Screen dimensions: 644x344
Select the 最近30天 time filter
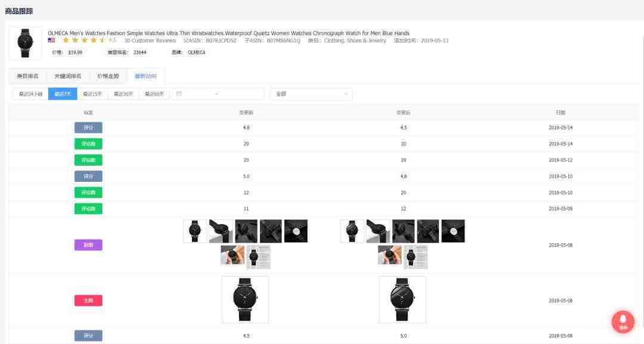123,94
